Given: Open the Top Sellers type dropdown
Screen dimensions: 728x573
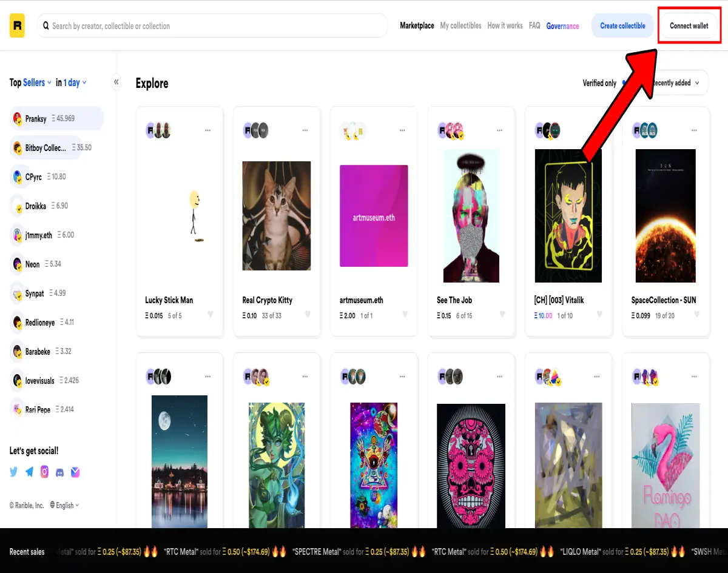Looking at the screenshot, I should coord(38,82).
